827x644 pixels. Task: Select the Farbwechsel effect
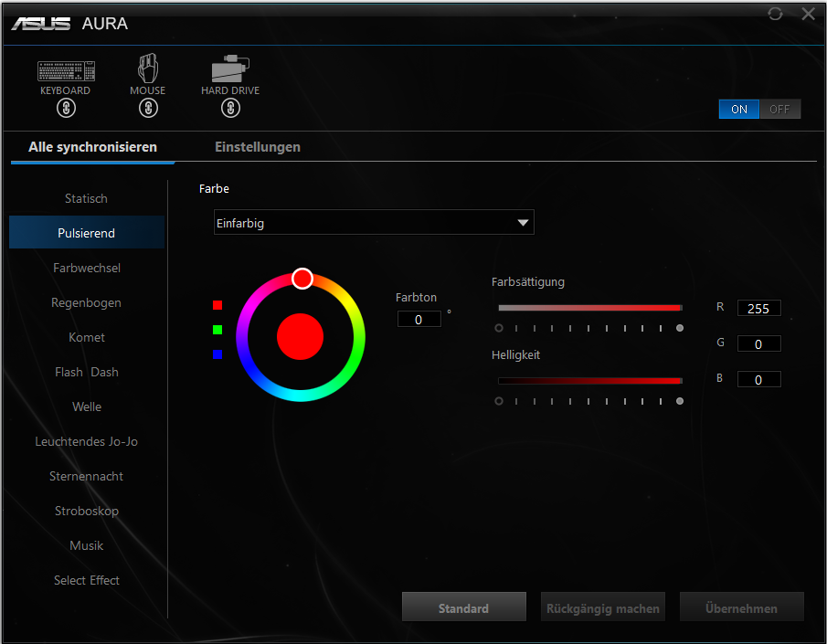tap(87, 268)
